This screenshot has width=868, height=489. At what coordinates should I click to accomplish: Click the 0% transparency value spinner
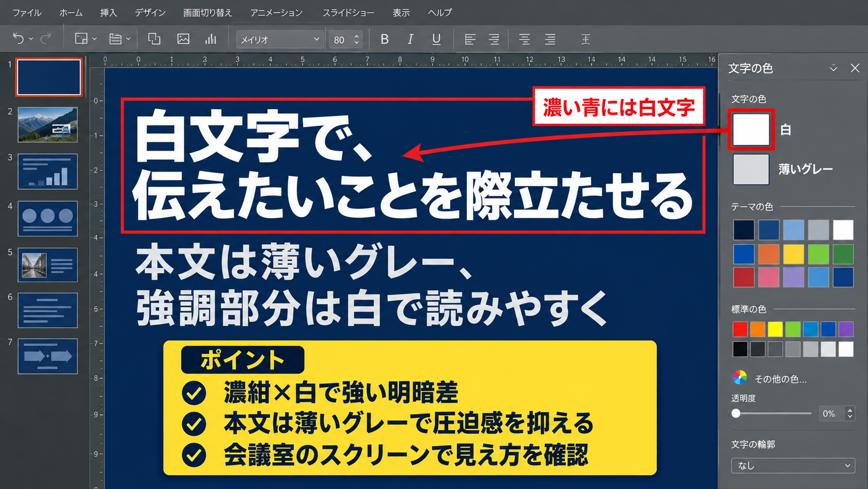(836, 414)
